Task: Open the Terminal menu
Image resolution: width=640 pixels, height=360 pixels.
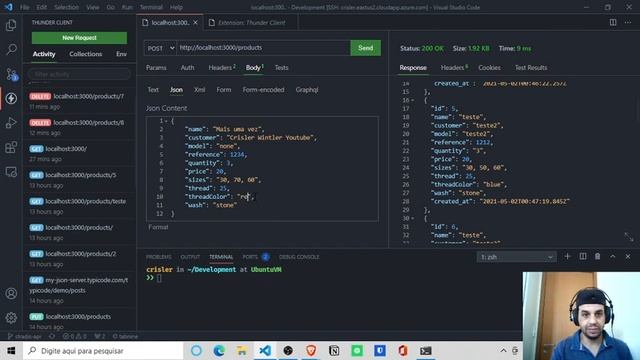Action: tap(151, 7)
